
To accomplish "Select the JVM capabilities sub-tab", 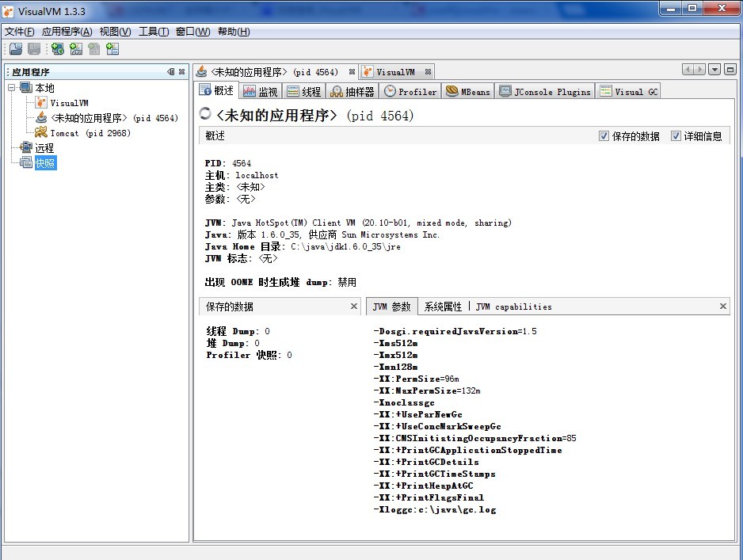I will tap(513, 307).
